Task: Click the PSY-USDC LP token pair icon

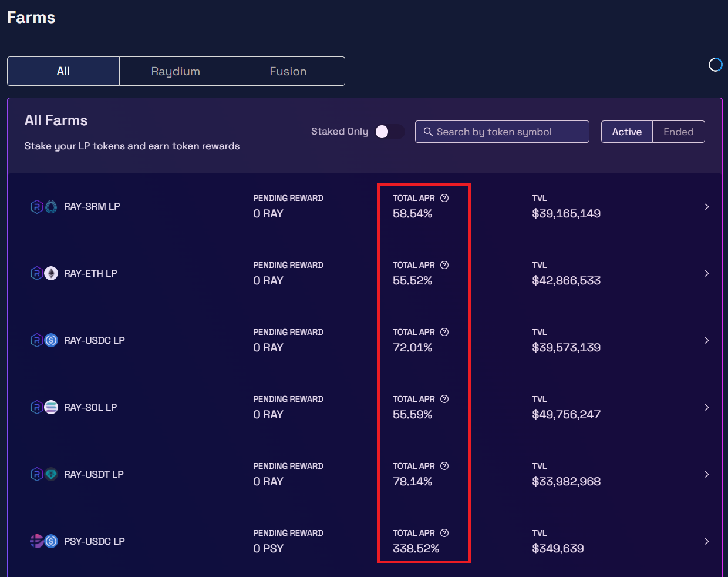Action: click(x=44, y=542)
